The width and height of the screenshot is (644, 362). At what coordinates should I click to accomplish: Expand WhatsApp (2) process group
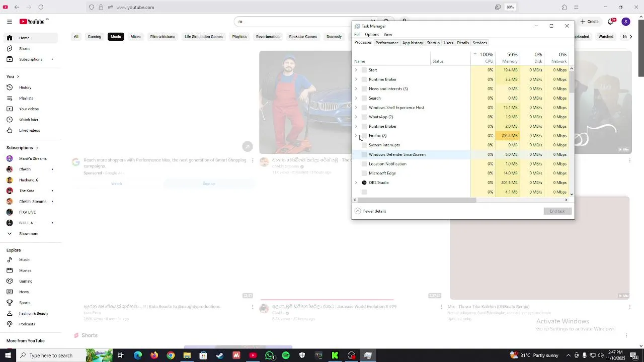[356, 117]
